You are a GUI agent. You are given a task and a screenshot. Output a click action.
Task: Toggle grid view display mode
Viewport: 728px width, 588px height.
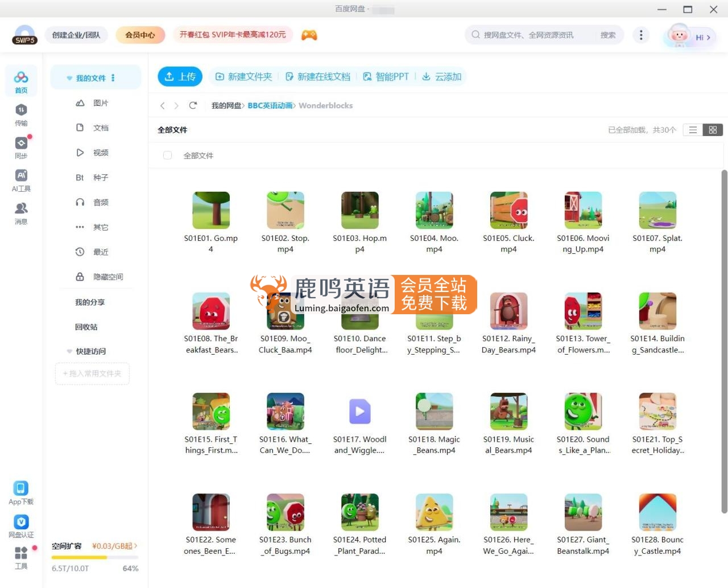pos(714,130)
